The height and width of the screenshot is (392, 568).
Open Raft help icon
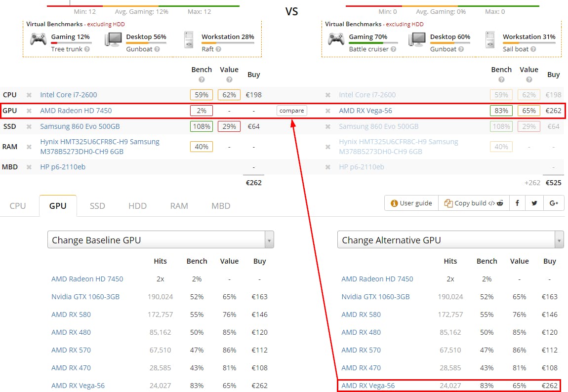click(x=218, y=49)
